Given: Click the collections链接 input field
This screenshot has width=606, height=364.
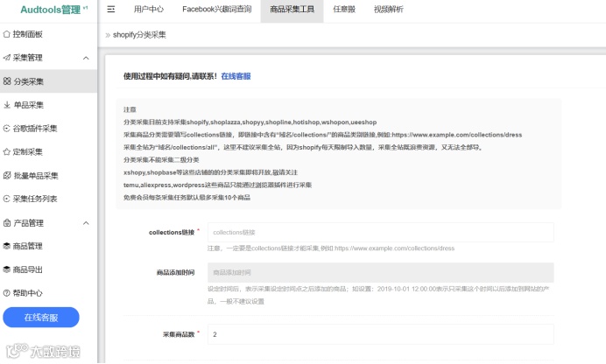Looking at the screenshot, I should tap(381, 233).
